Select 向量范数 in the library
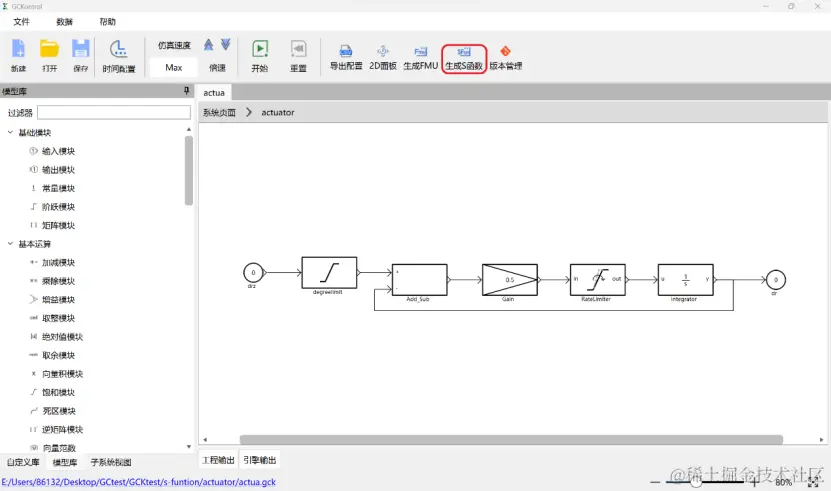This screenshot has height=491, width=831. point(58,448)
